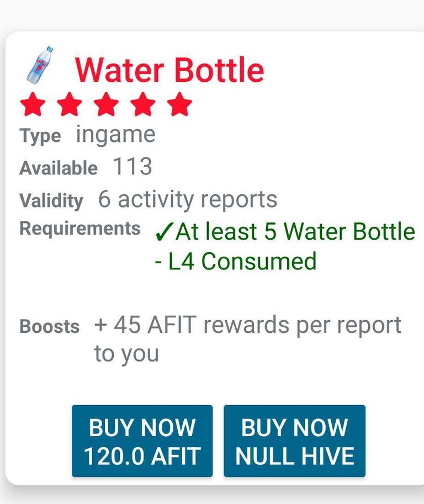Click the third red rating star

(106, 104)
